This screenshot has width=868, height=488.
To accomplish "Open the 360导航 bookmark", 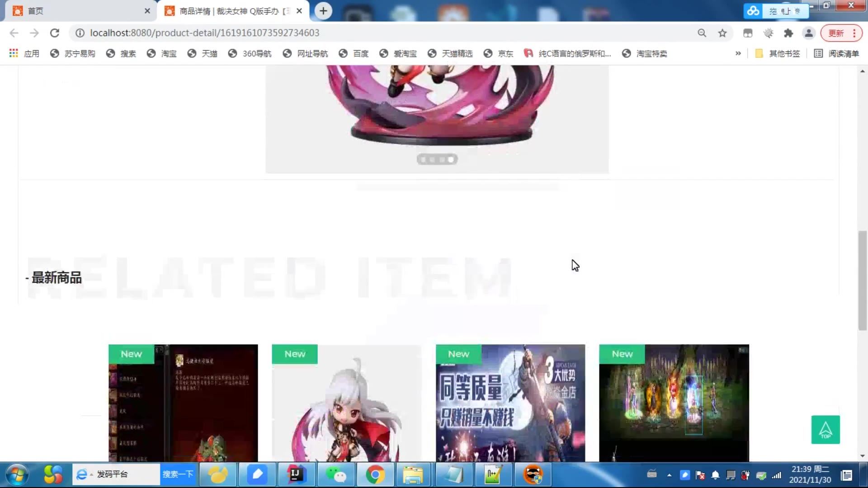I will click(x=250, y=53).
